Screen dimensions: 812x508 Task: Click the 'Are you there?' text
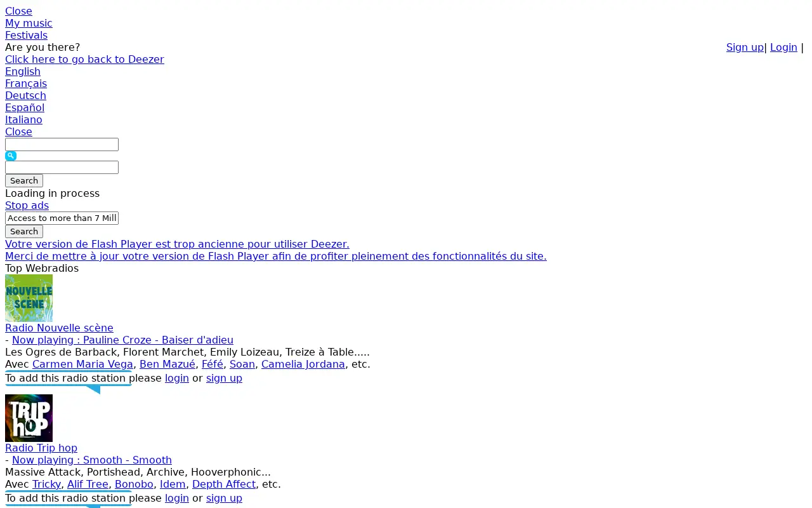pos(43,47)
